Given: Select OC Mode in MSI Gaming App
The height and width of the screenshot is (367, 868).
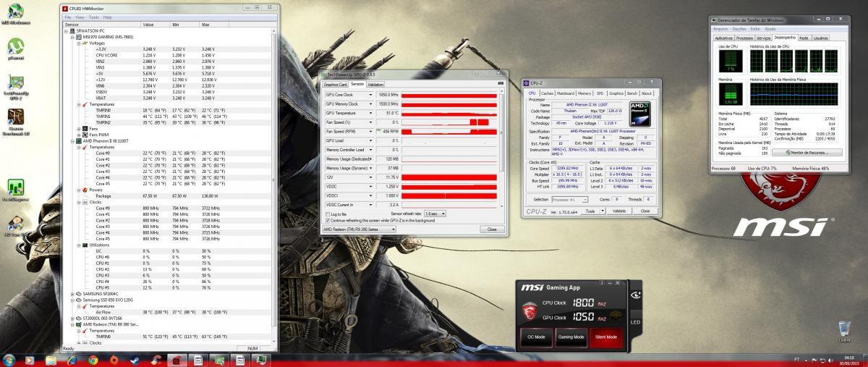Looking at the screenshot, I should click(x=536, y=337).
